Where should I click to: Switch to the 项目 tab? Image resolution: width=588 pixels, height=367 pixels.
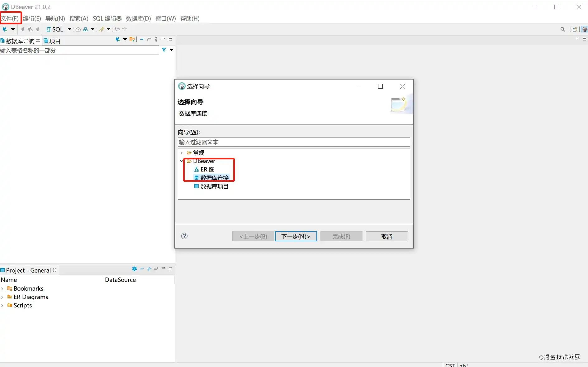[52, 41]
